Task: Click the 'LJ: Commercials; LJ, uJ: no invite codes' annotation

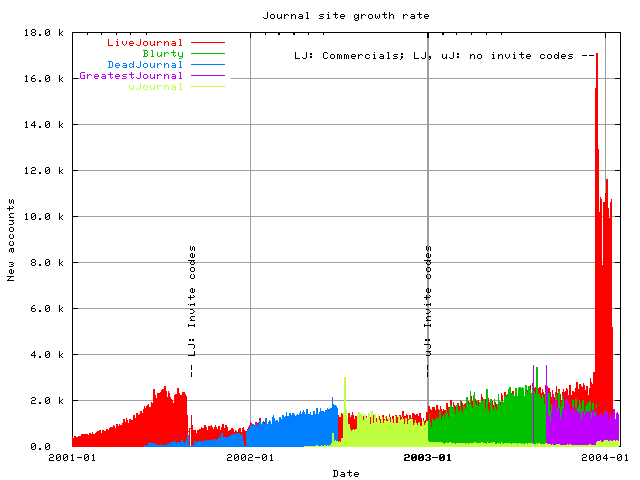Action: pyautogui.click(x=444, y=56)
